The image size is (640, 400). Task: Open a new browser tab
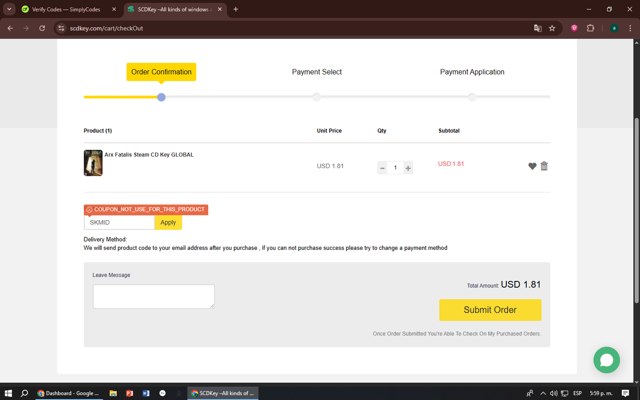[x=236, y=9]
